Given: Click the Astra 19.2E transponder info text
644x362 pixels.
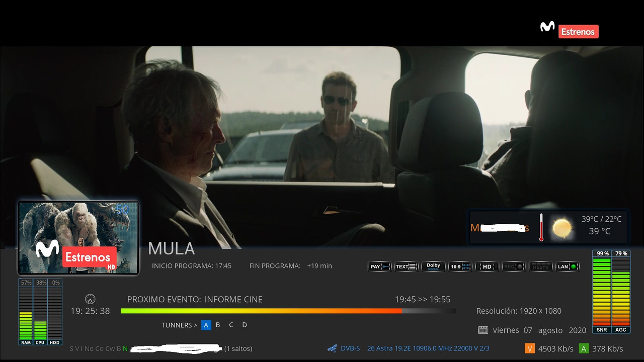Looking at the screenshot, I should 428,348.
